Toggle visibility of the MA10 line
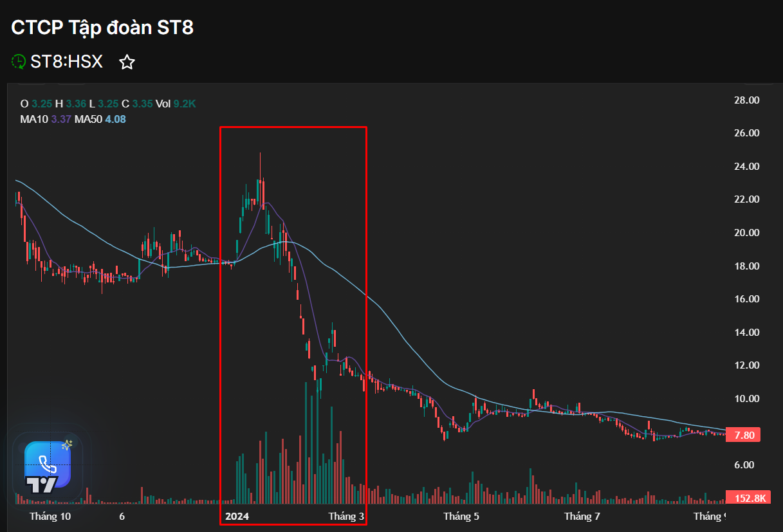The width and height of the screenshot is (783, 532). tap(36, 120)
